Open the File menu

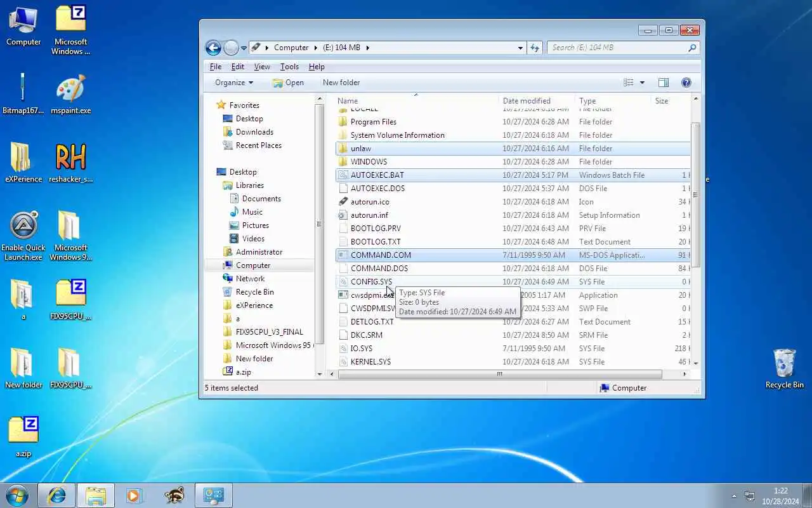[x=216, y=67]
